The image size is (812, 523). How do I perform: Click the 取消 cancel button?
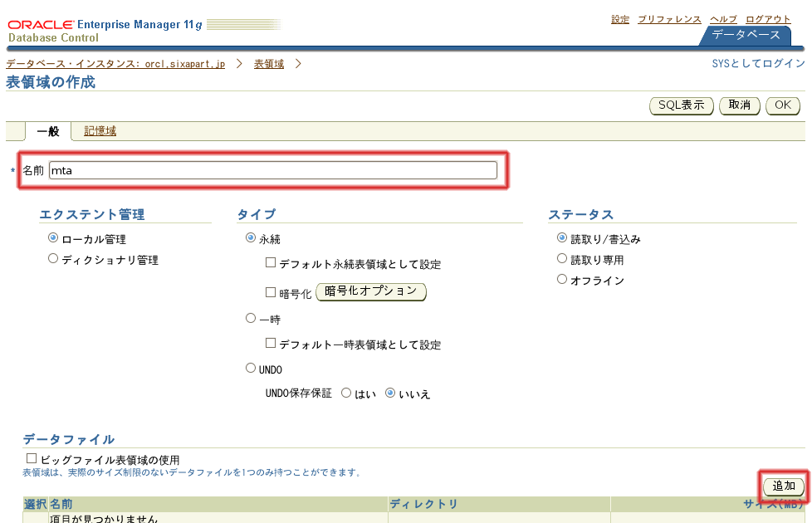pyautogui.click(x=740, y=105)
